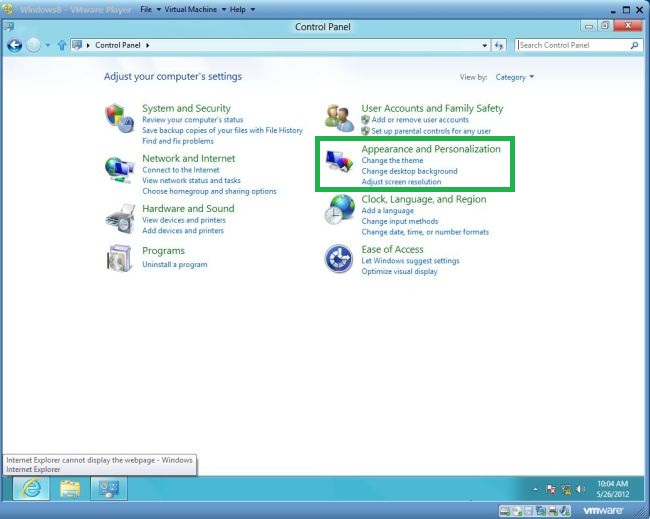This screenshot has width=650, height=519.
Task: Open VMware Help menu
Action: pos(242,9)
